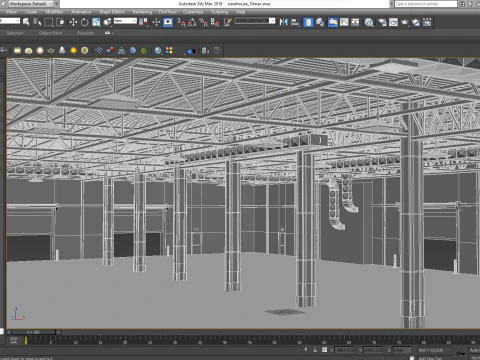Click the Align tool icon
Screen dimensions: 480x360
pos(295,22)
